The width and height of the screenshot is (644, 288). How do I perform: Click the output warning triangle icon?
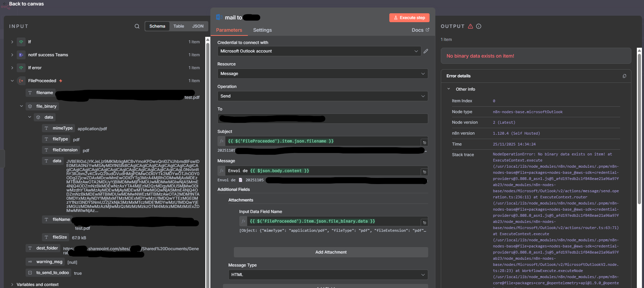click(470, 26)
